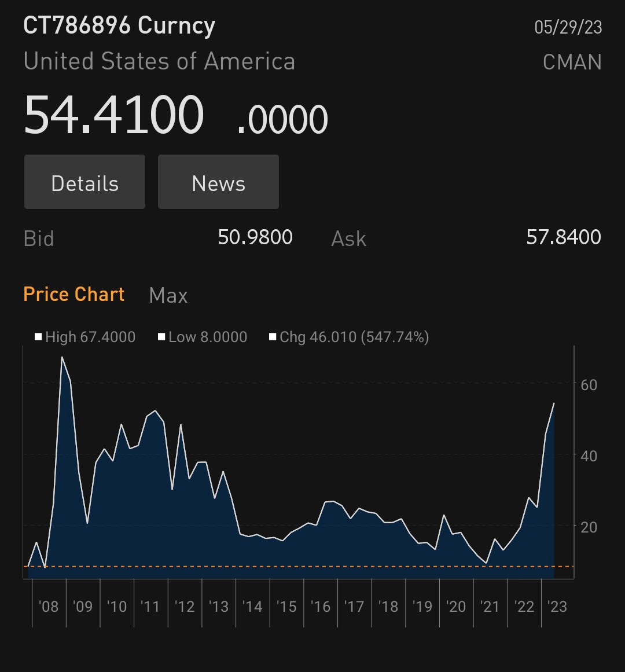625x672 pixels.
Task: Click the 54.4100 last price value
Action: pos(114,115)
